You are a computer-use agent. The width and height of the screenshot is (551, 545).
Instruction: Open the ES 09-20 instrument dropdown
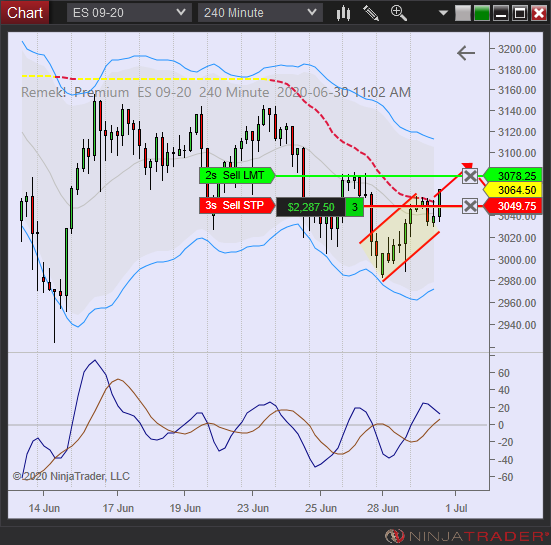pyautogui.click(x=129, y=13)
